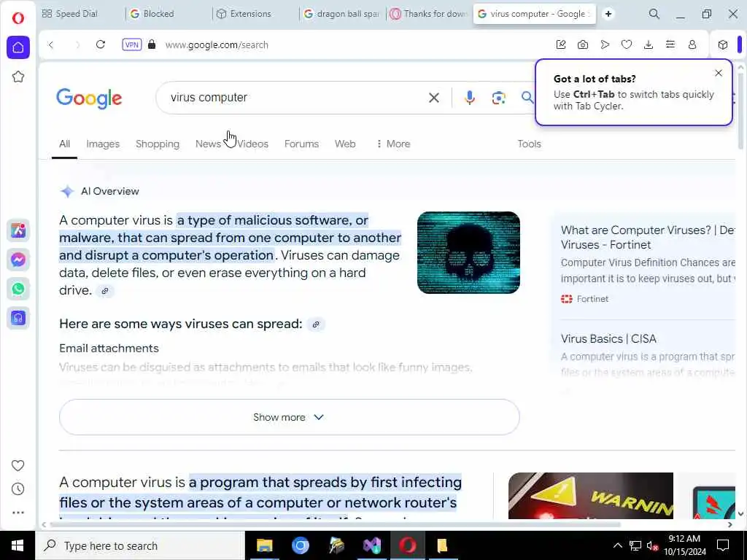Screen dimensions: 747x560
Task: Open the Windows Start menu
Action: pos(18,545)
